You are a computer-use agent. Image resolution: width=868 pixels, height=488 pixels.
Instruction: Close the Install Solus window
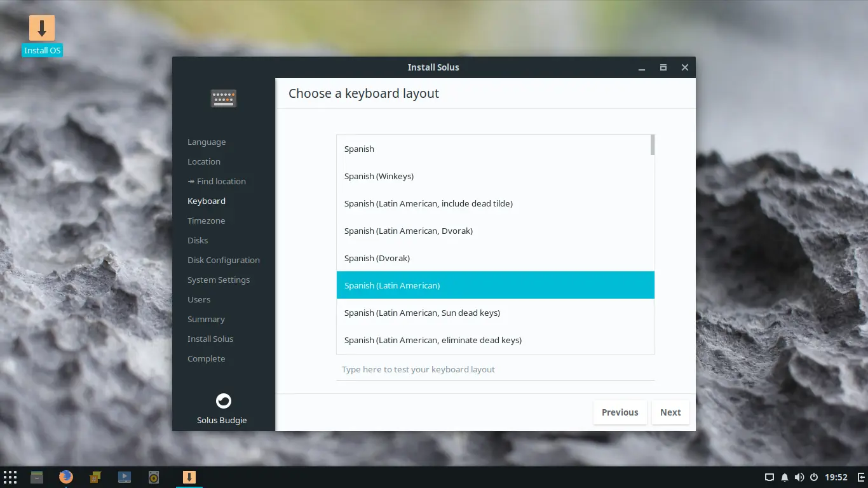[685, 67]
